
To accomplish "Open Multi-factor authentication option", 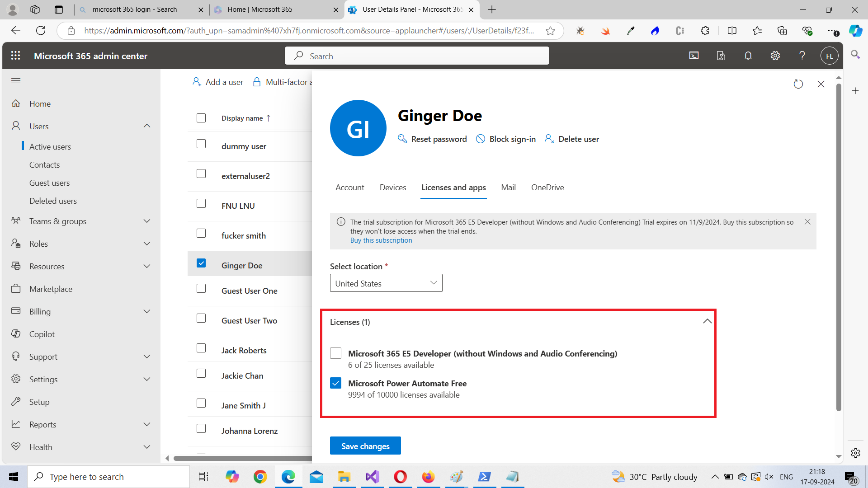I will click(x=283, y=82).
